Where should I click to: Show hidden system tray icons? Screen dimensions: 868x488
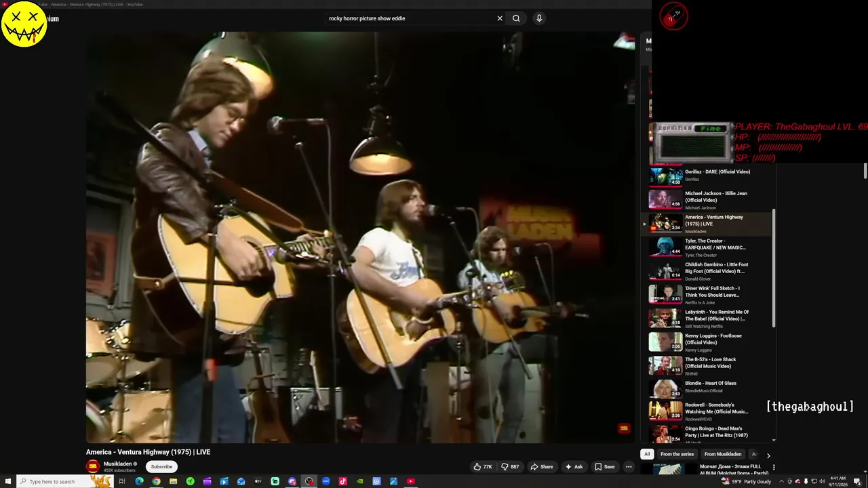(781, 481)
